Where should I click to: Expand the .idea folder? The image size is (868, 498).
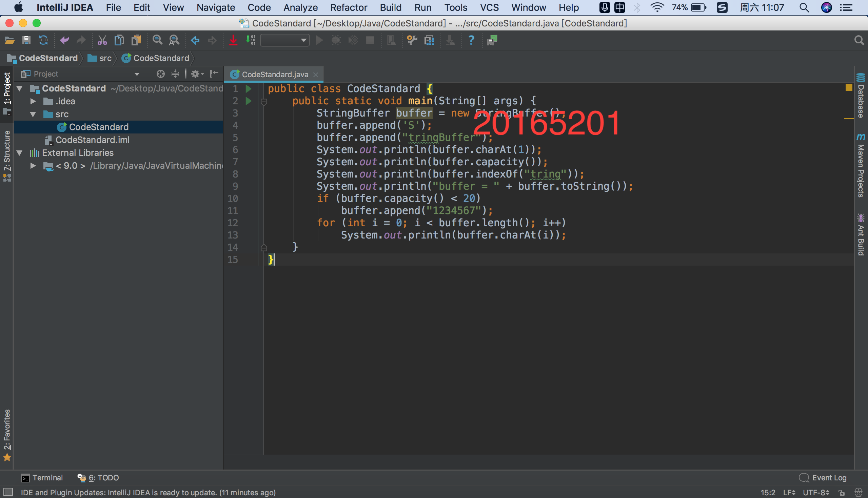(33, 101)
